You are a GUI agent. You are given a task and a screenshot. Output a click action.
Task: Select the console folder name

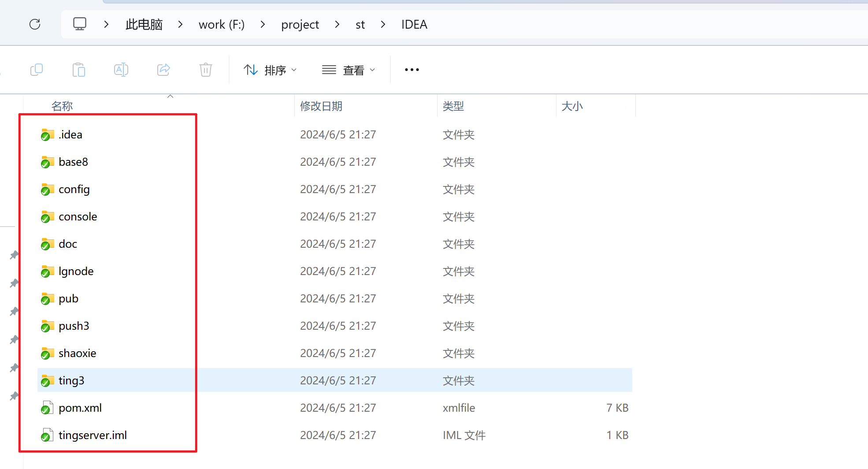coord(78,216)
